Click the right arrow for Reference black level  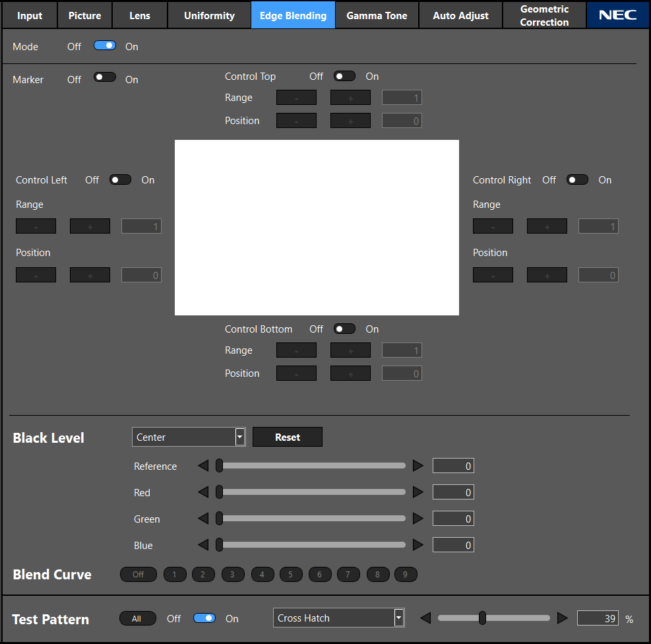point(418,466)
